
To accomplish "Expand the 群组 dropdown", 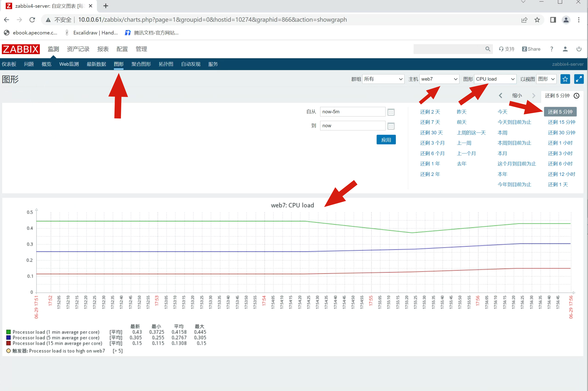I will coord(383,79).
